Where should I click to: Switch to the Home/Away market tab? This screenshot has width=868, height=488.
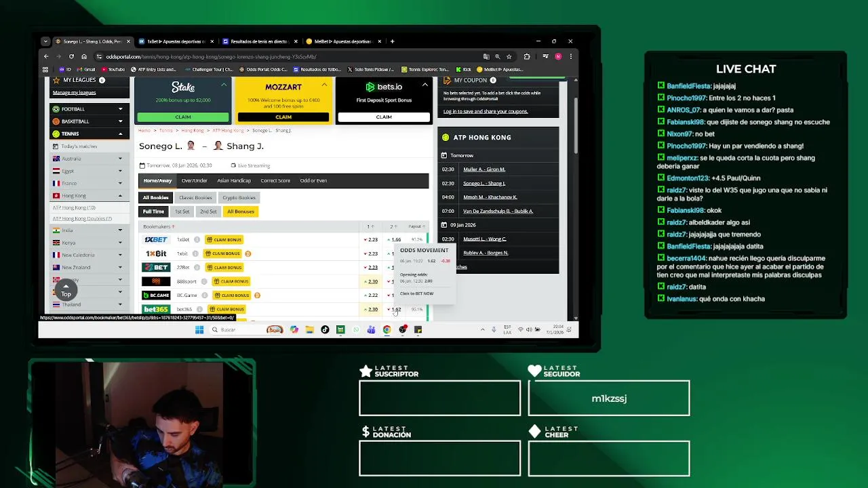[157, 180]
